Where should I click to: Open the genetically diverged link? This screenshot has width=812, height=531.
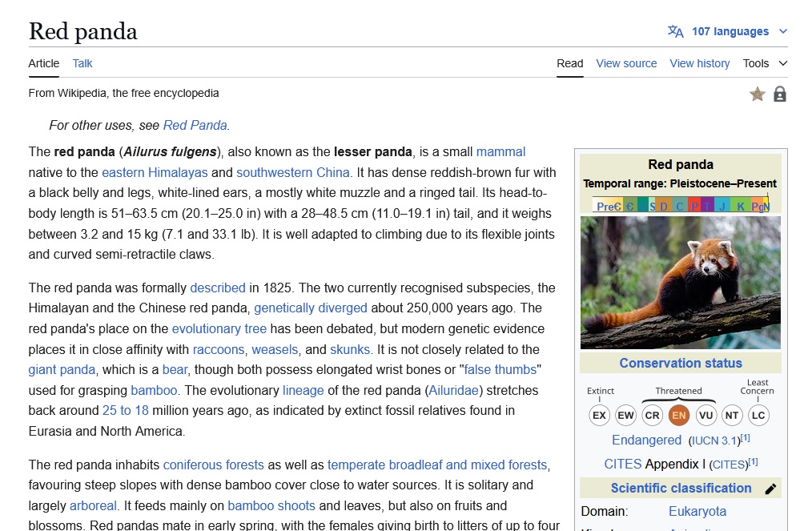(x=311, y=308)
